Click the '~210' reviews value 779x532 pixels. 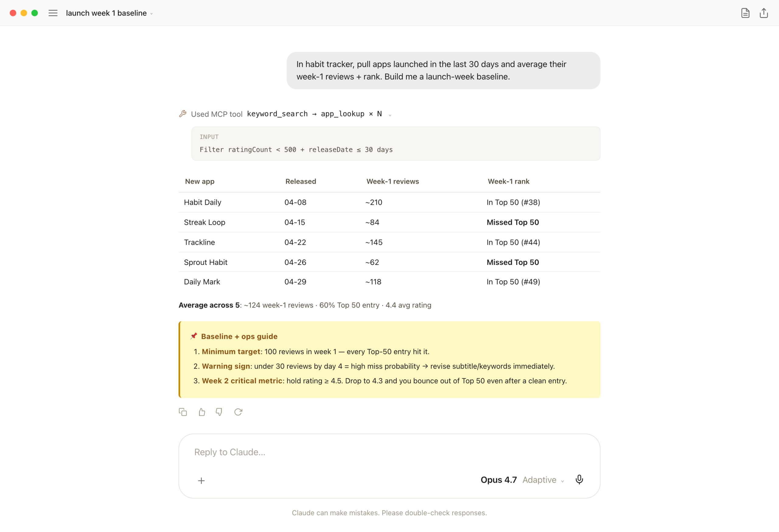374,202
